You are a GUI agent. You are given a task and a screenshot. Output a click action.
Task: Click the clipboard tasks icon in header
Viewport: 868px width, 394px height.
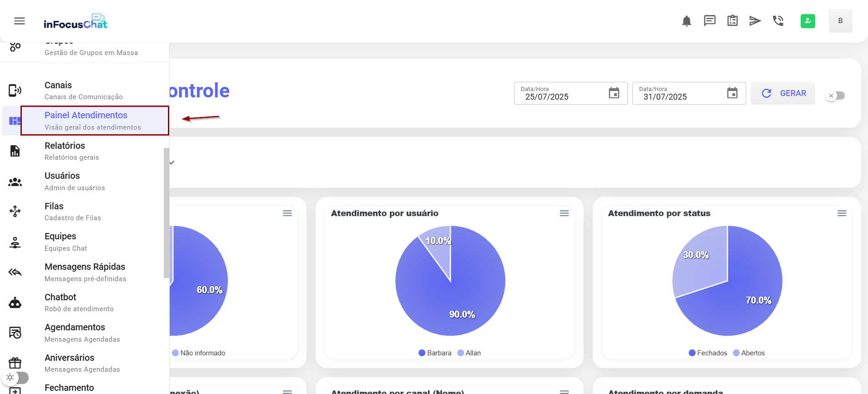tap(732, 21)
